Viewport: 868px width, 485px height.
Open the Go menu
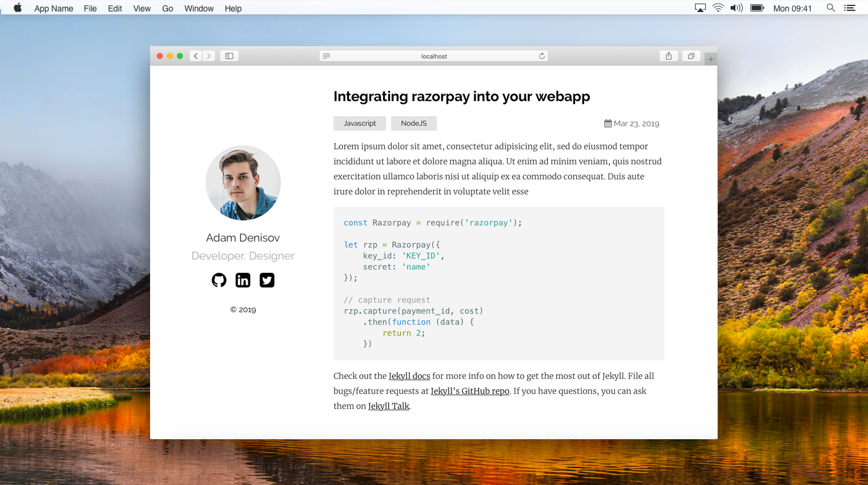pyautogui.click(x=168, y=8)
